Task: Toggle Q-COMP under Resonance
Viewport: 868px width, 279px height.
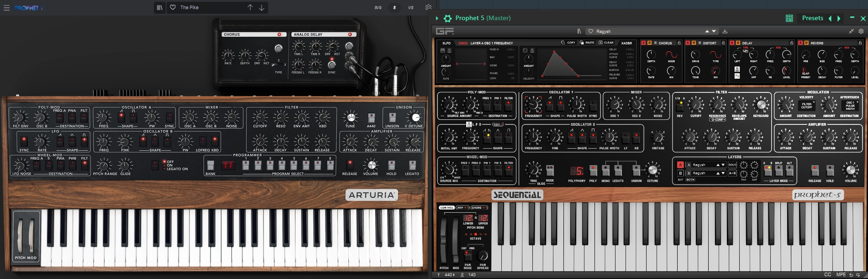Action: (x=718, y=120)
